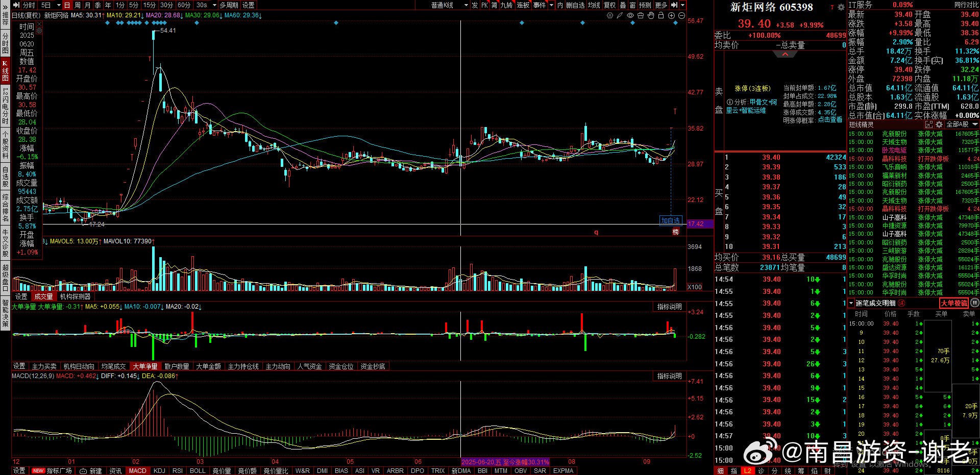Open 牛叉诊股 in left sidebar
The height and width of the screenshot is (475, 980).
[5, 243]
